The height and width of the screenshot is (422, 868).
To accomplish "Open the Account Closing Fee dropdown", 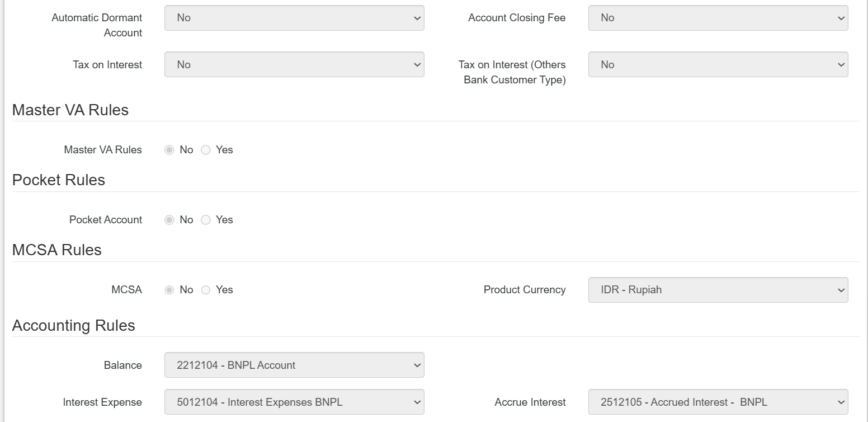I will [718, 18].
